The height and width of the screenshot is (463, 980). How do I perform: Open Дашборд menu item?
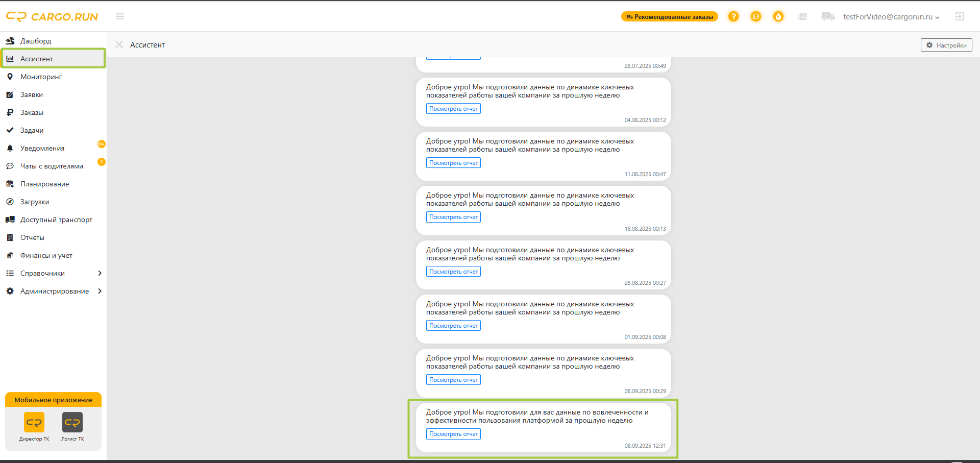53,41
